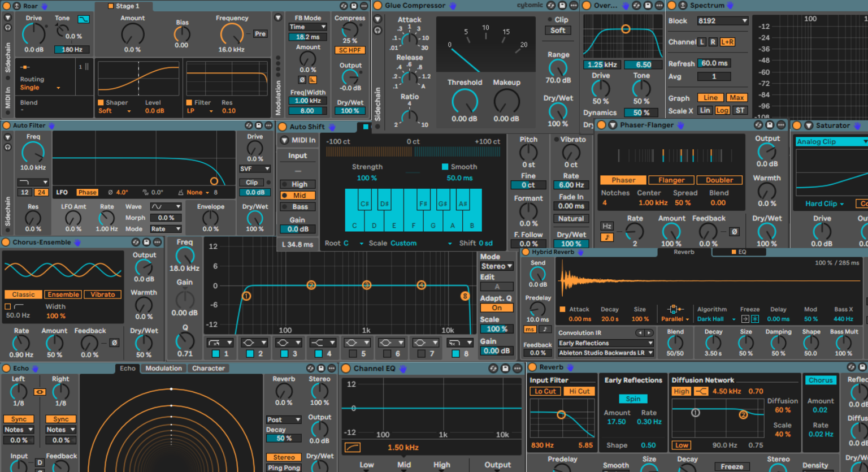Click the Roar delay time 18.2 ms field

coord(307,37)
